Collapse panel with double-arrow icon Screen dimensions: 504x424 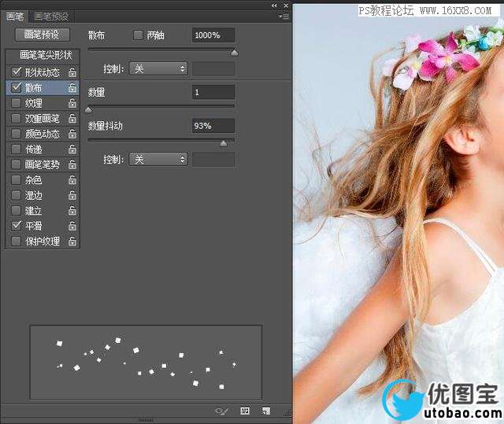(x=274, y=6)
